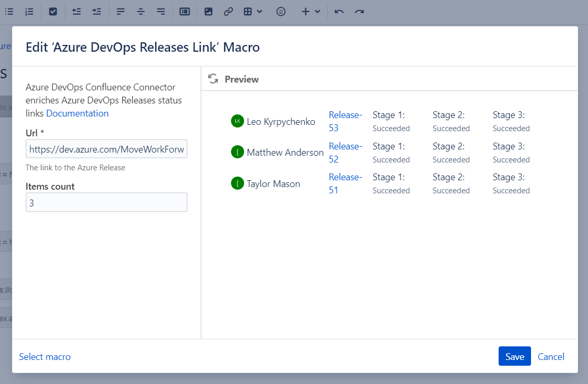The height and width of the screenshot is (384, 588).
Task: Apply center text alignment
Action: (141, 11)
